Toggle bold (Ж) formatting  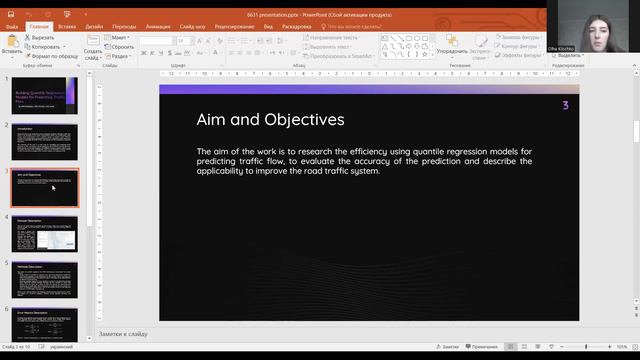(144, 53)
